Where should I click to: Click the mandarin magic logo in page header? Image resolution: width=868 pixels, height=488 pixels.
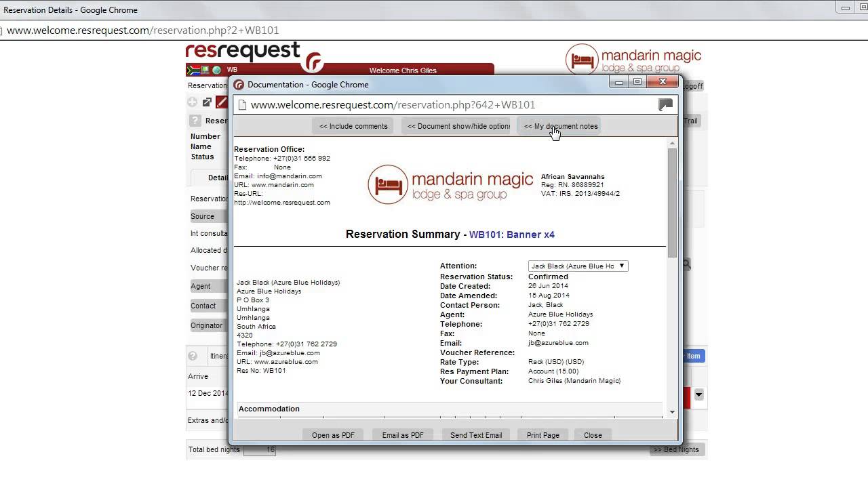click(633, 59)
